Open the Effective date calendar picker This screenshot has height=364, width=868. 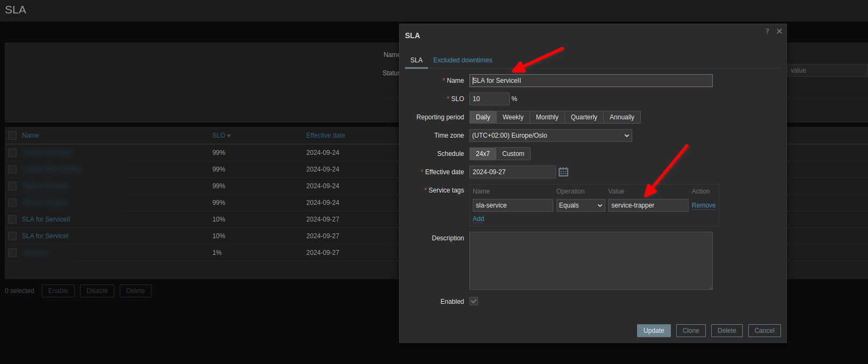coord(563,172)
